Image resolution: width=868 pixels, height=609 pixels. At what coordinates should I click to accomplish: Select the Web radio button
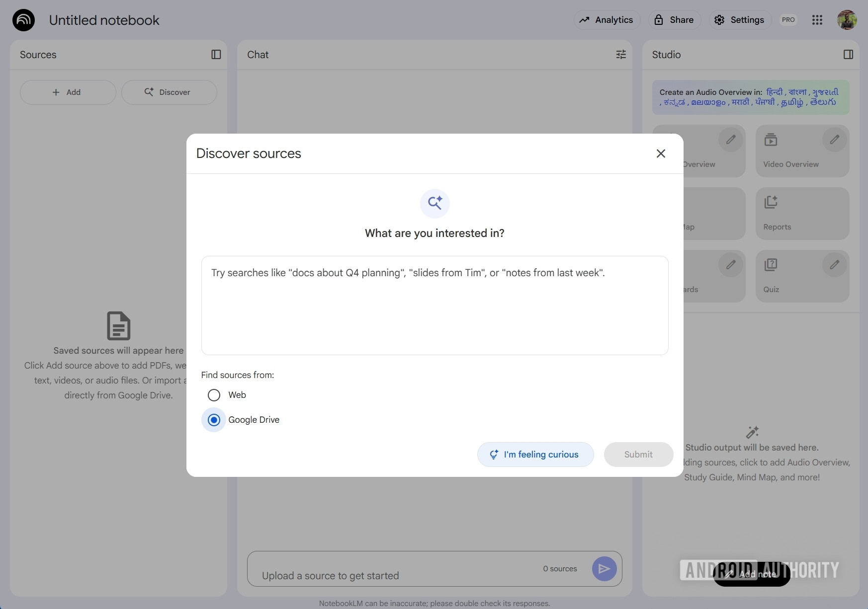pos(214,395)
